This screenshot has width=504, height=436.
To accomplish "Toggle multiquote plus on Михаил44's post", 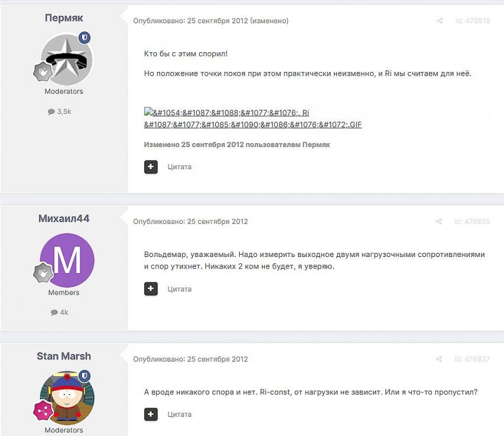I will click(151, 289).
